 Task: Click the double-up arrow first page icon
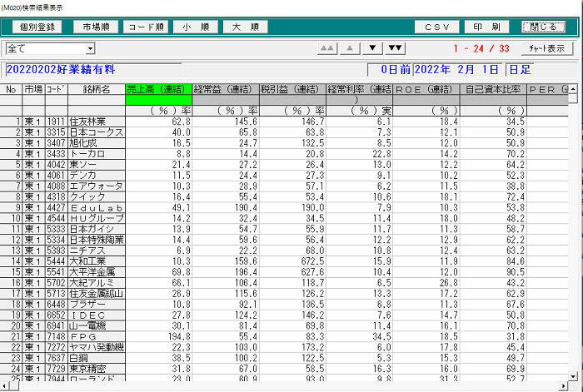pyautogui.click(x=328, y=48)
